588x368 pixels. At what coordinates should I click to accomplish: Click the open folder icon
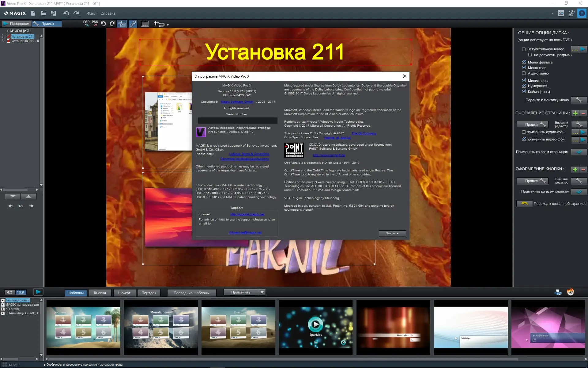point(43,13)
